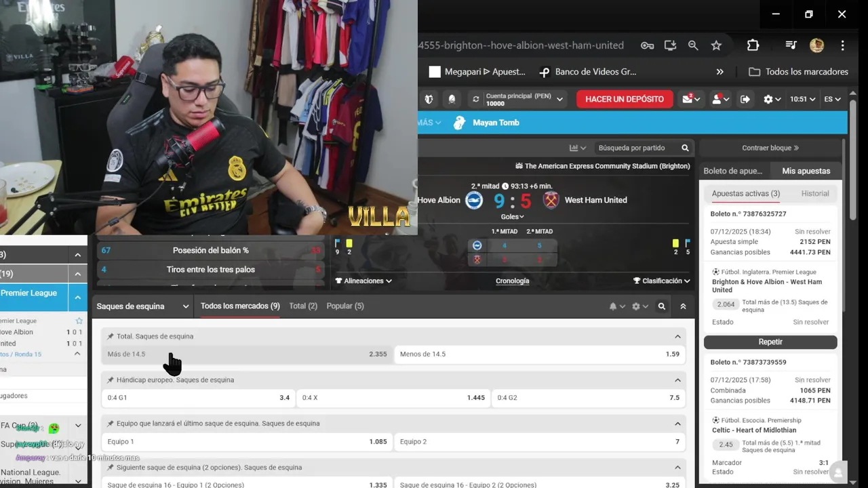Select the Todos los mercados (9) tab

(x=240, y=306)
